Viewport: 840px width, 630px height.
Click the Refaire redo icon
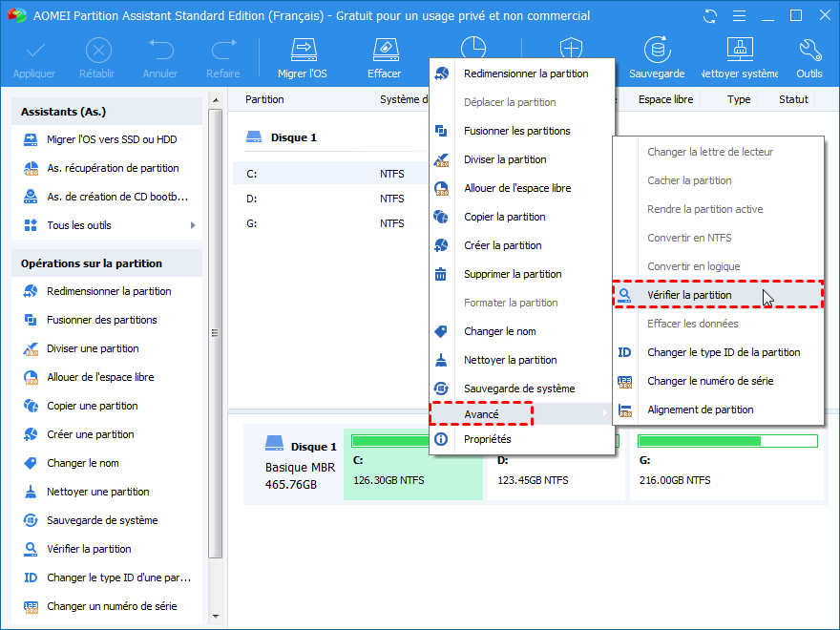coord(224,50)
